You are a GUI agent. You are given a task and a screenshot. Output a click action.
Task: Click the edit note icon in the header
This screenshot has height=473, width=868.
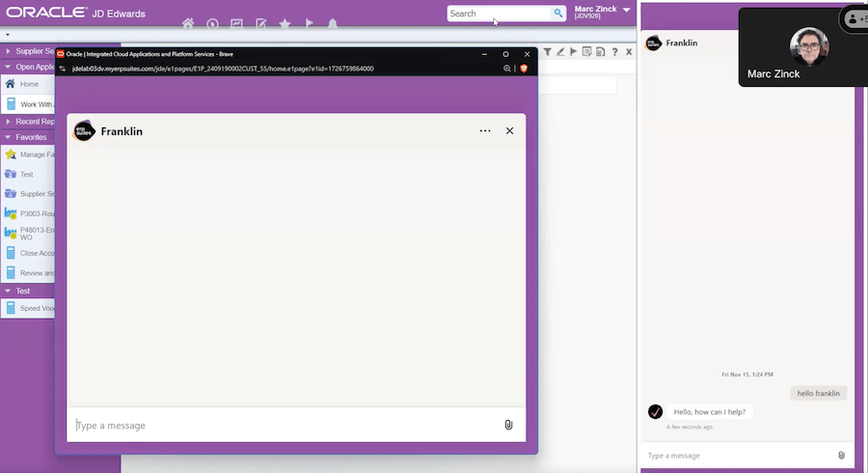coord(260,24)
